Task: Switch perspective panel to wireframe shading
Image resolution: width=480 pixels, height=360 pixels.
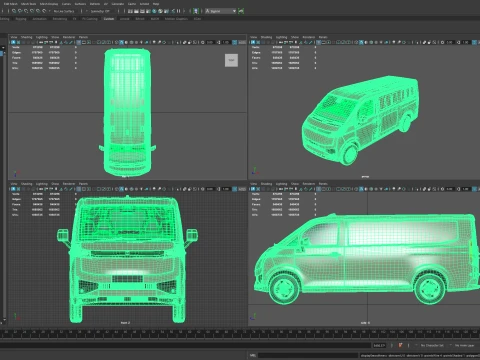Action: click(356, 42)
